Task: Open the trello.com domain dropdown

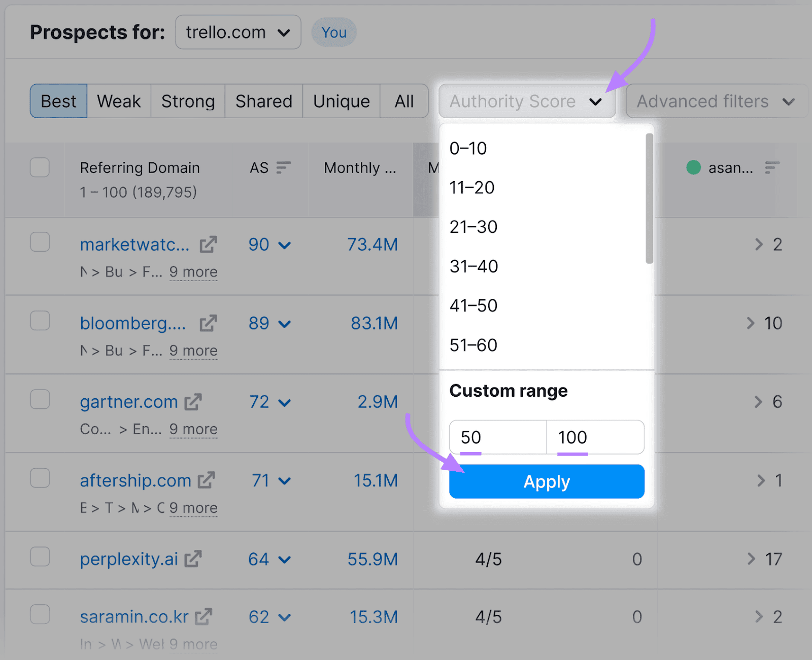Action: (238, 32)
